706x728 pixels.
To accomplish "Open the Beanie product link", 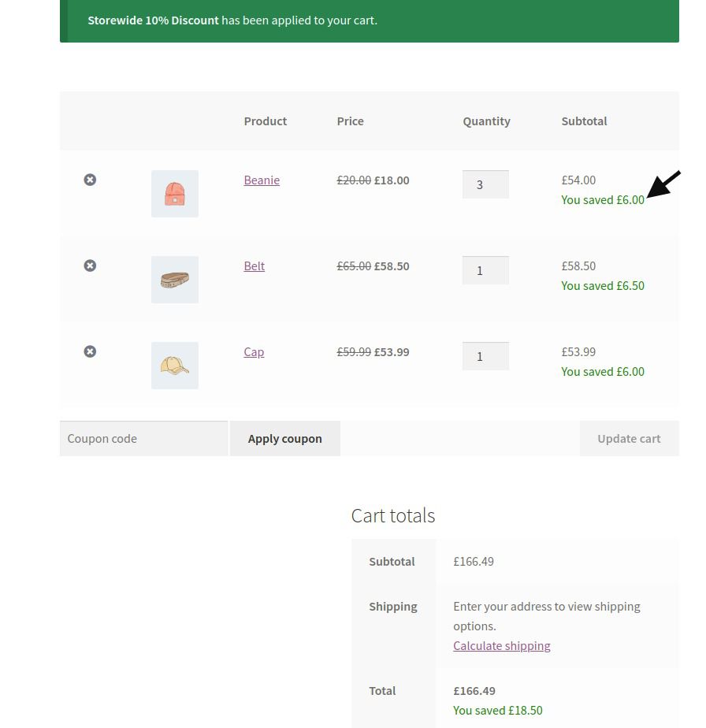I will pos(262,180).
